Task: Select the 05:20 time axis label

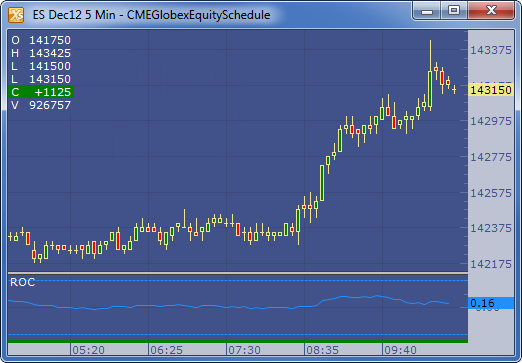Action: point(88,350)
